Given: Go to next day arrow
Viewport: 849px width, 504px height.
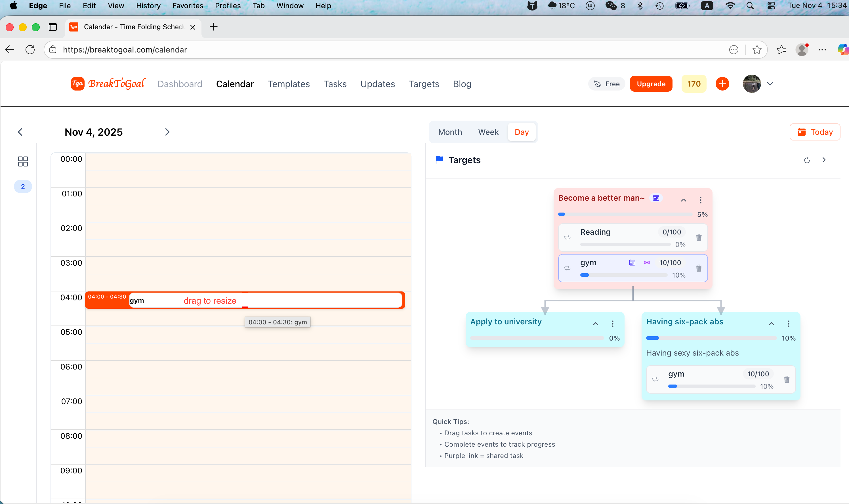Looking at the screenshot, I should click(167, 132).
